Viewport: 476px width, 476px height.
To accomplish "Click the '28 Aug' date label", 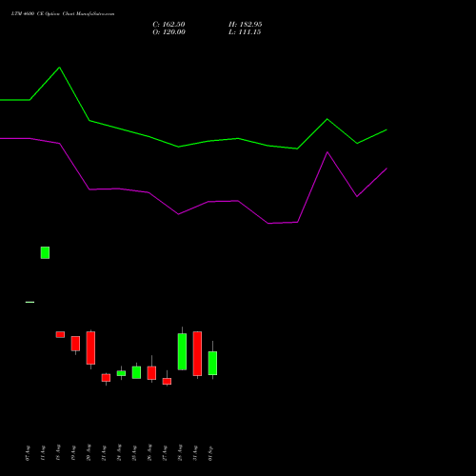I will click(x=180, y=452).
